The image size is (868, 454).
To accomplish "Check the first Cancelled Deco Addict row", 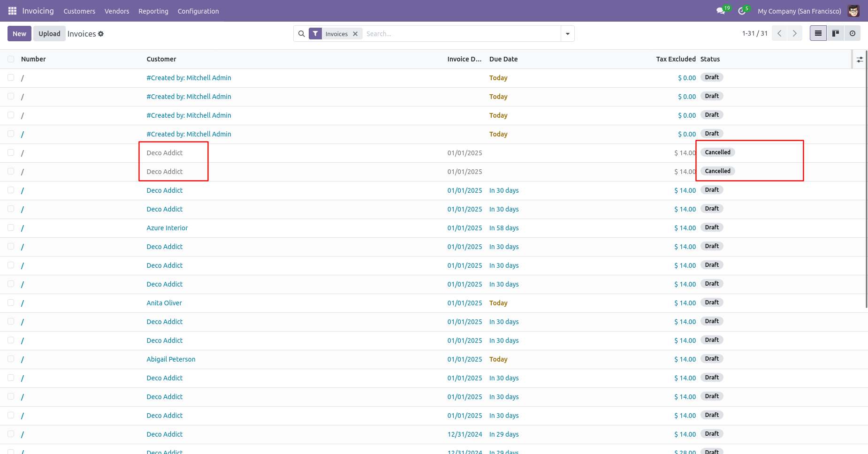I will click(x=11, y=153).
